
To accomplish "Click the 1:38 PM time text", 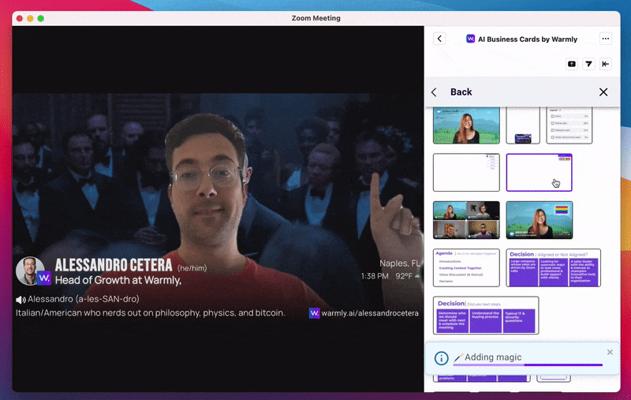I will click(x=375, y=276).
